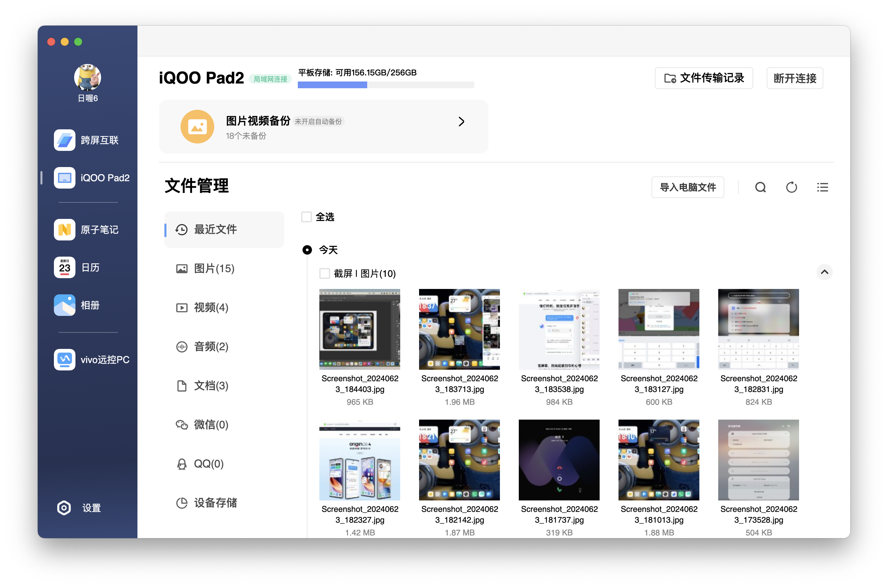Open the 设备存储 category
Screen dimensions: 888x588
pyautogui.click(x=224, y=503)
